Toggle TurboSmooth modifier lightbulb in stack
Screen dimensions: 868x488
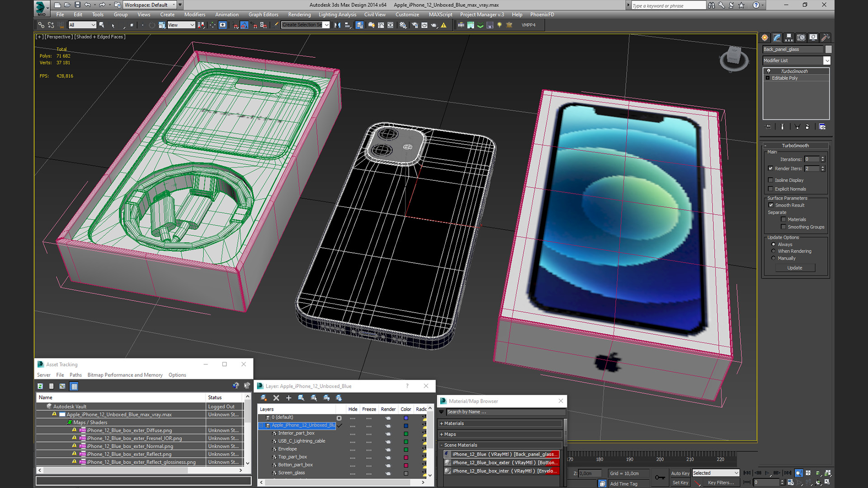tap(769, 71)
